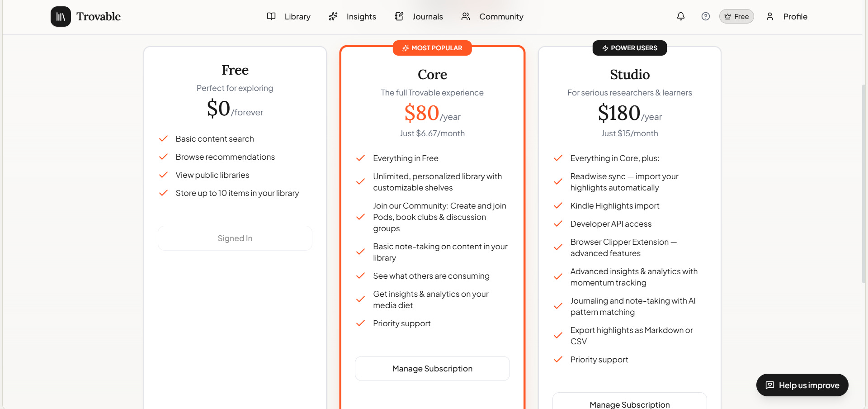Click 'The full Trovable experience' subtitle
Screen dimensions: 868x409
(432, 93)
